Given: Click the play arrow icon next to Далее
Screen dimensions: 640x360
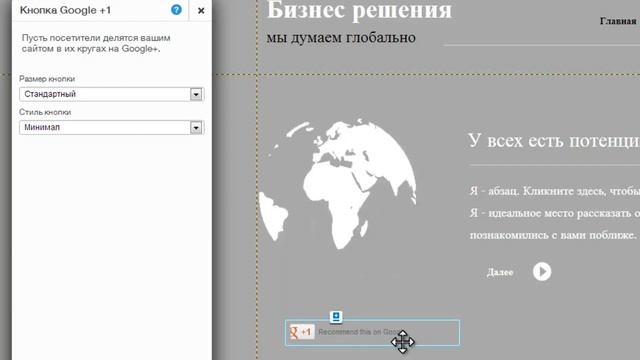Looking at the screenshot, I should click(542, 272).
